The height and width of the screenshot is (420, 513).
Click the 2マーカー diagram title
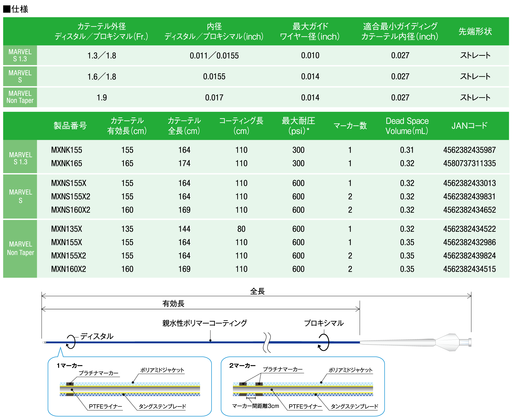(x=242, y=366)
